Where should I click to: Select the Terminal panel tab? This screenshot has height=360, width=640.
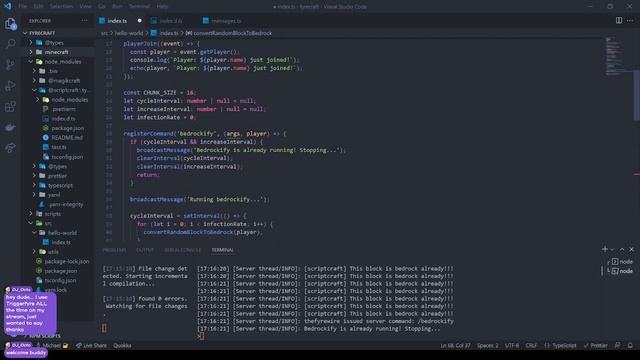[x=222, y=250]
